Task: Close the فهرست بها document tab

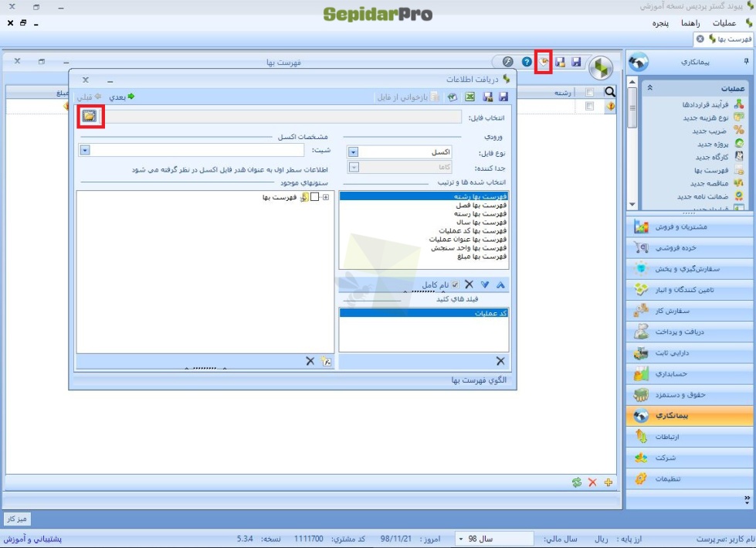Action: 700,39
